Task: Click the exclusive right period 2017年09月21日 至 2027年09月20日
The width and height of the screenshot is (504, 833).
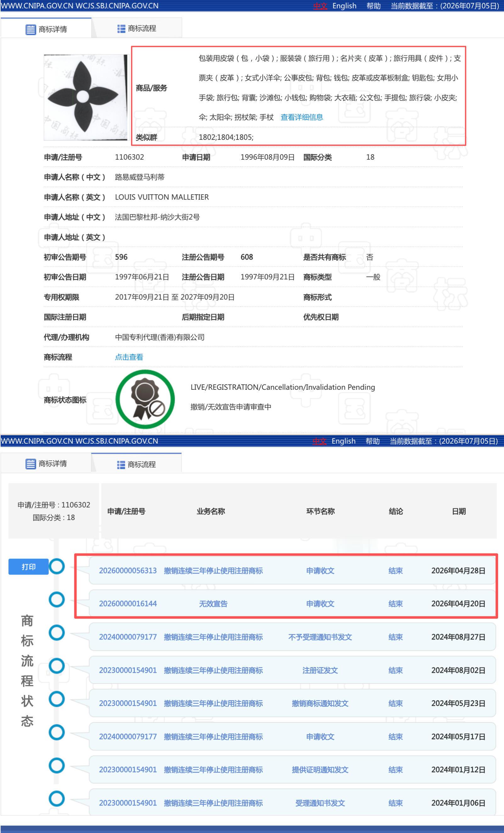Action: click(x=175, y=297)
